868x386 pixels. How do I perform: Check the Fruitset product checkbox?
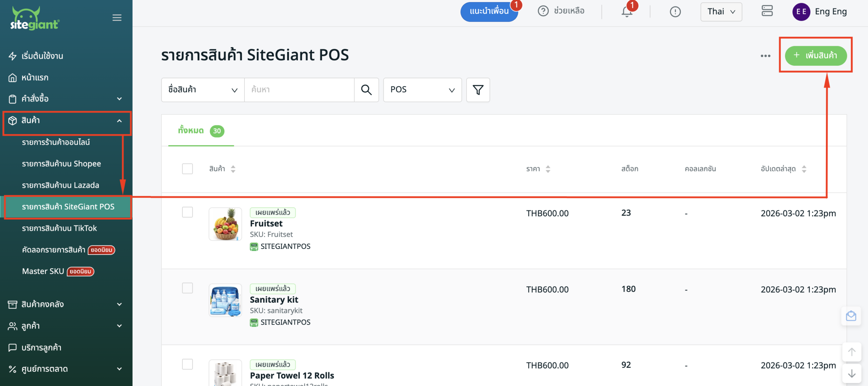tap(187, 212)
